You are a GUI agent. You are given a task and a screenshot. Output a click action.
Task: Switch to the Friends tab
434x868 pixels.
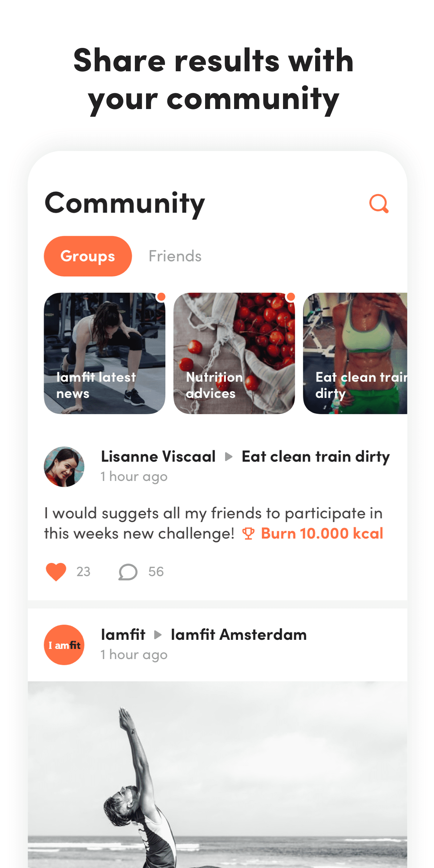pyautogui.click(x=175, y=256)
